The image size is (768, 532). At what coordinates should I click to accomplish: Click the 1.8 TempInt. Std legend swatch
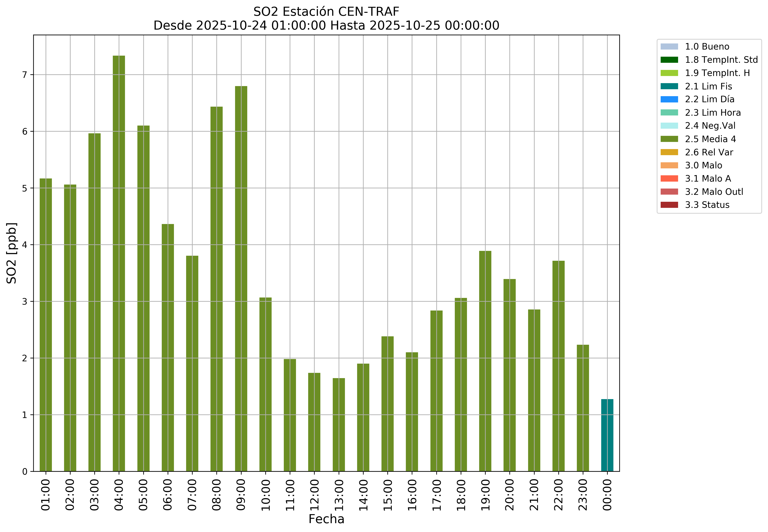(669, 60)
